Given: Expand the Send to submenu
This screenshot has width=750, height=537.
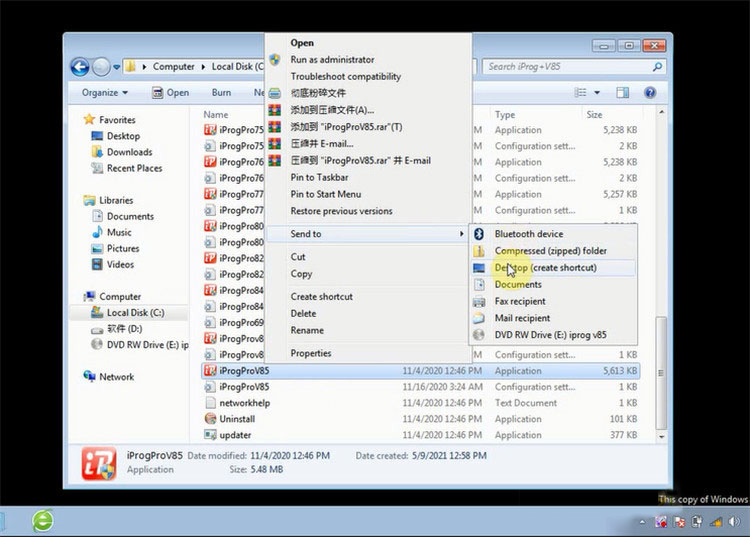Looking at the screenshot, I should pos(367,234).
